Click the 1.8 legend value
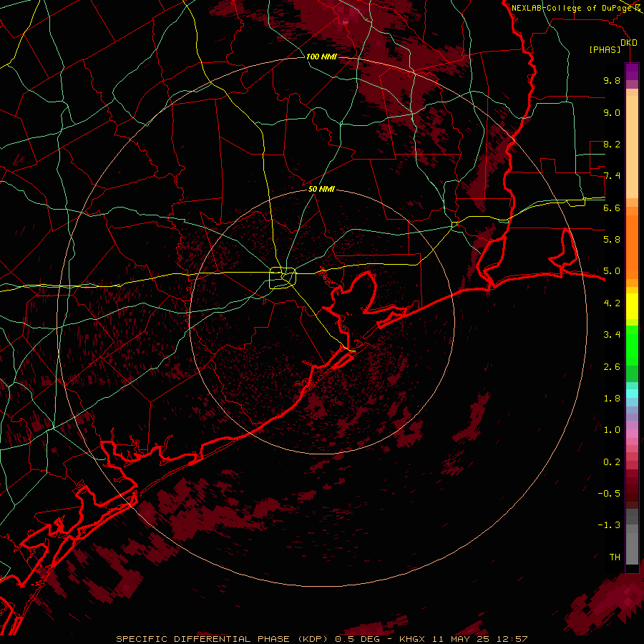Screen dimensions: 644x644 [612, 399]
